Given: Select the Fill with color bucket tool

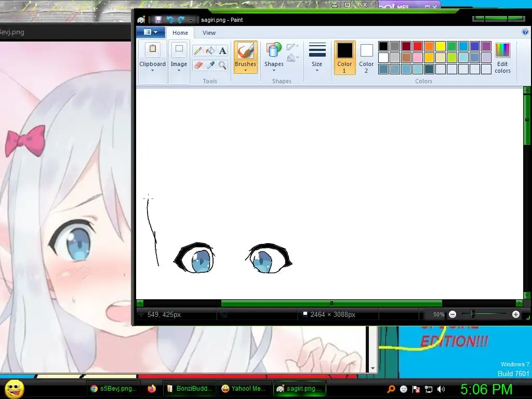Looking at the screenshot, I should coord(210,51).
